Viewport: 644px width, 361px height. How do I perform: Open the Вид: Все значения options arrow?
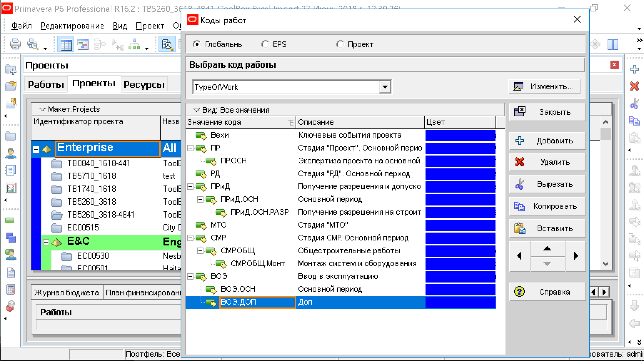[x=196, y=110]
